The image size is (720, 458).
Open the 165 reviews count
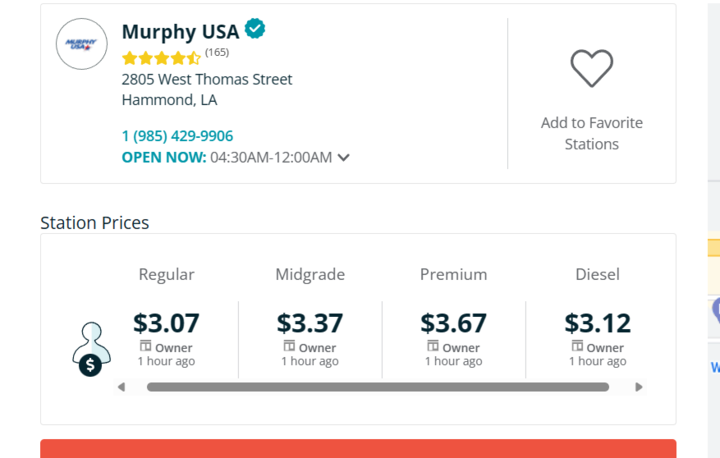(x=217, y=52)
